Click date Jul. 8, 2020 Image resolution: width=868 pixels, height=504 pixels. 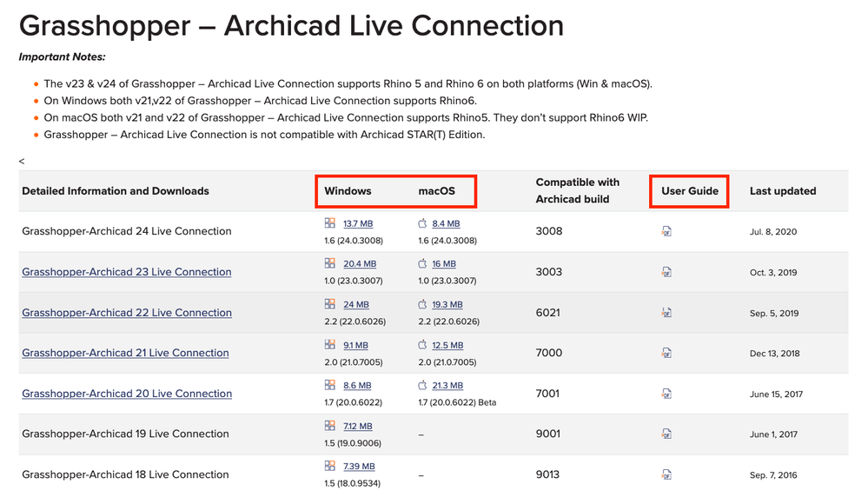[x=773, y=231]
